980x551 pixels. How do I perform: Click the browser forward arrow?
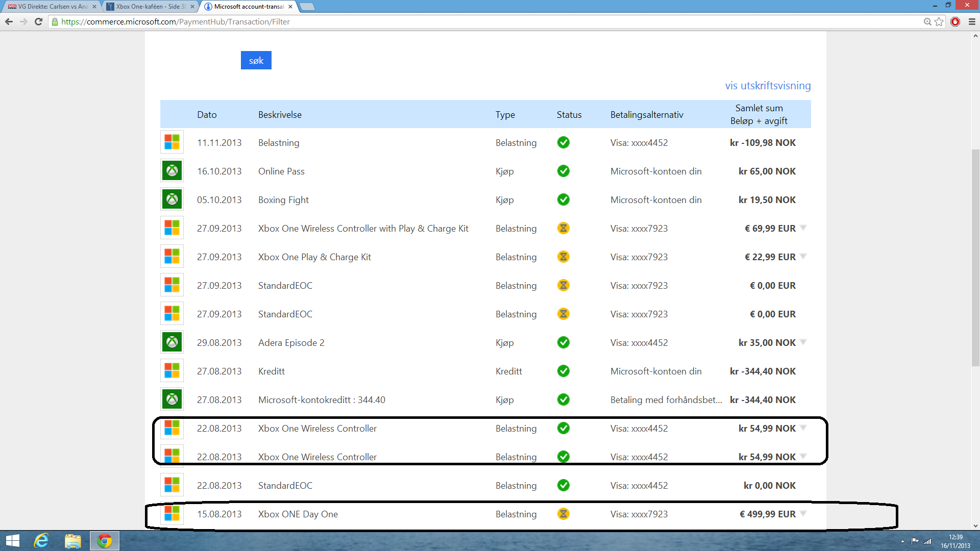pyautogui.click(x=23, y=21)
